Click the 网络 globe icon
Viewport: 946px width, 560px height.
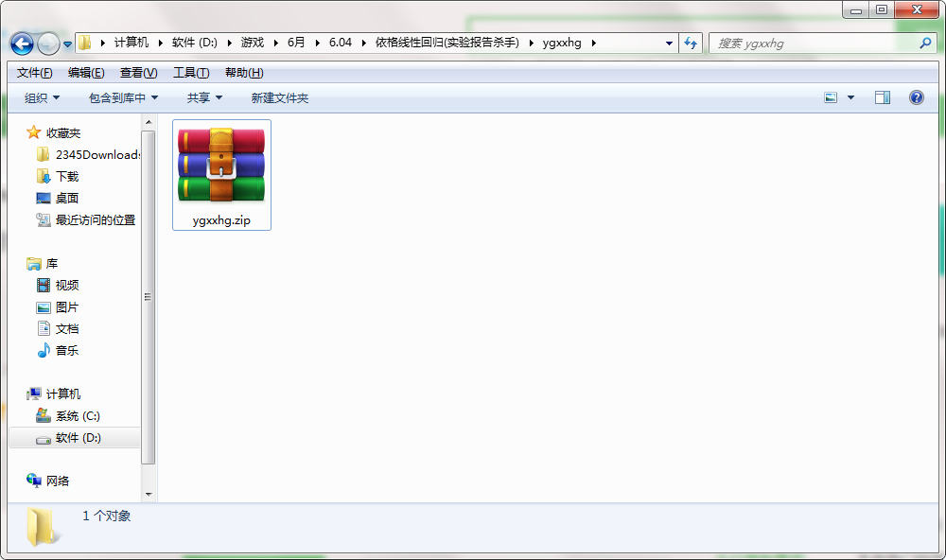click(34, 481)
